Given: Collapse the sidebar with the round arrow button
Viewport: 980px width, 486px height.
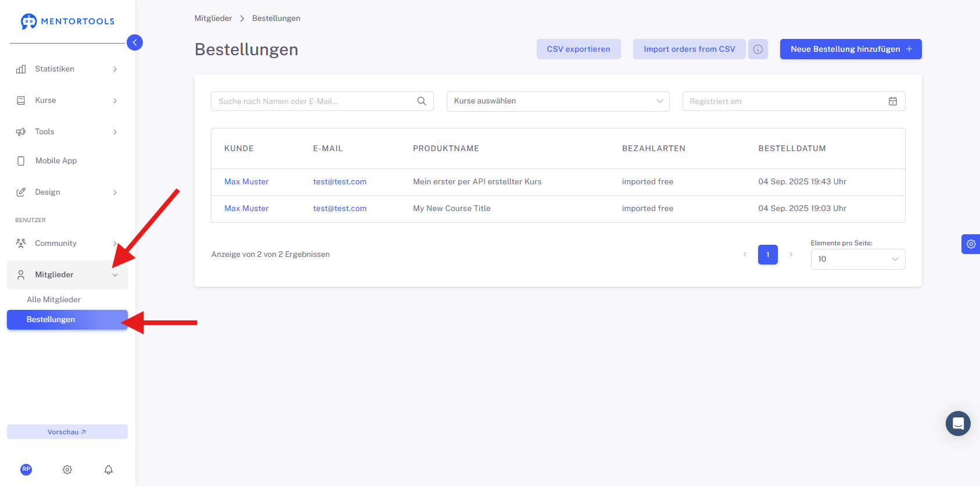Looking at the screenshot, I should 135,42.
